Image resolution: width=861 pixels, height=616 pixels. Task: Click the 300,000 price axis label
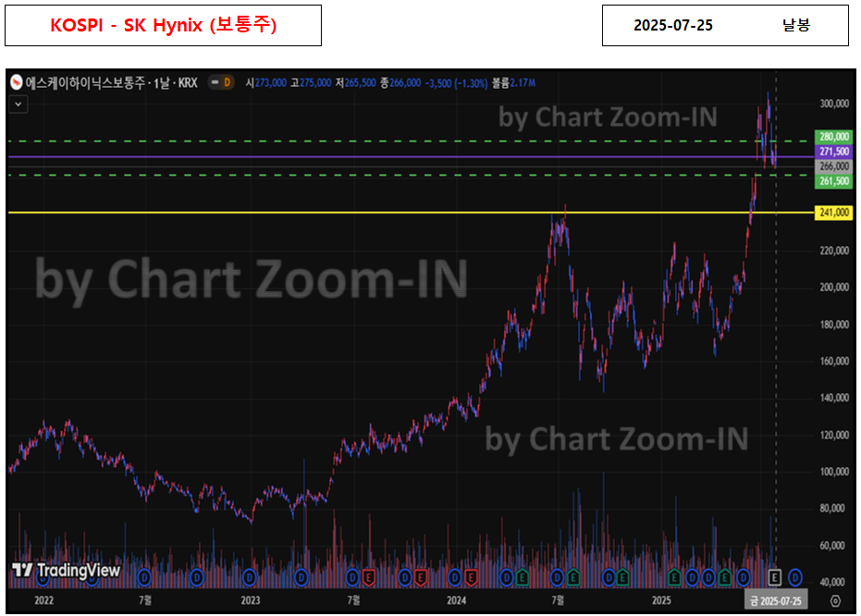834,104
